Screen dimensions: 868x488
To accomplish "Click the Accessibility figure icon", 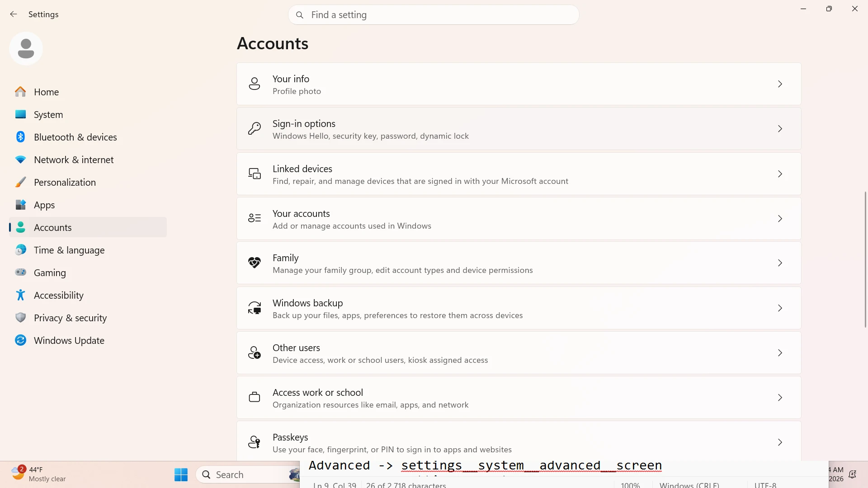I will 20,295.
